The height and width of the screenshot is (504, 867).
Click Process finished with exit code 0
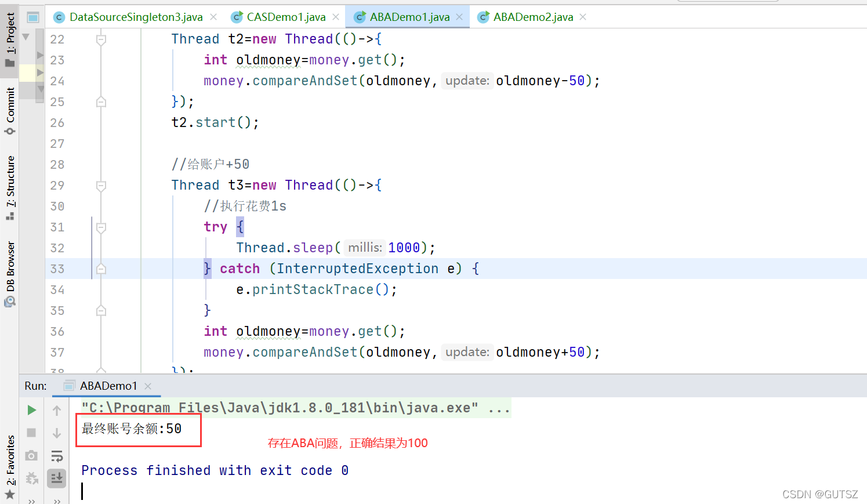coord(215,470)
